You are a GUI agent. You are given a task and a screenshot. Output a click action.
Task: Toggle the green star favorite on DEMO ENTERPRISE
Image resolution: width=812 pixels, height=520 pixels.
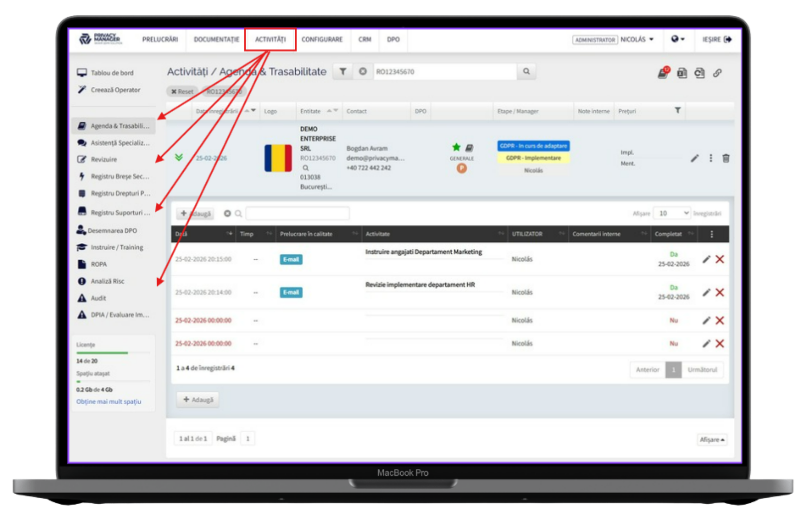click(456, 147)
